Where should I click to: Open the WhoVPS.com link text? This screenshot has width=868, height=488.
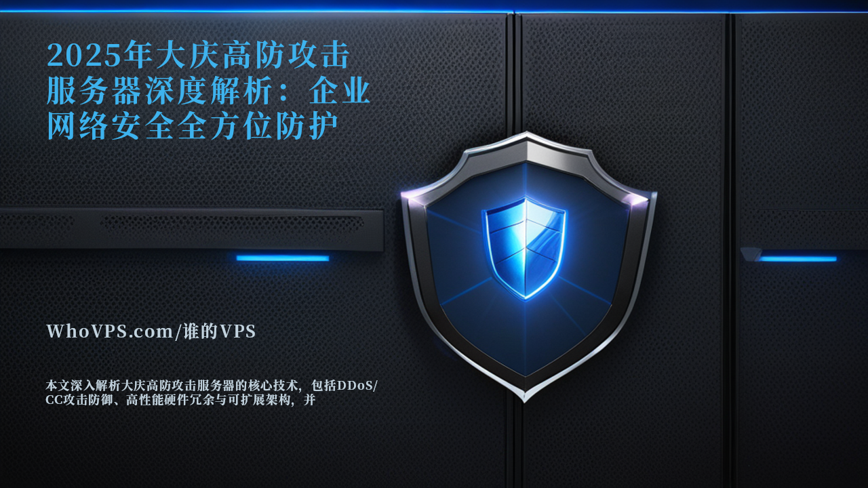[x=110, y=331]
